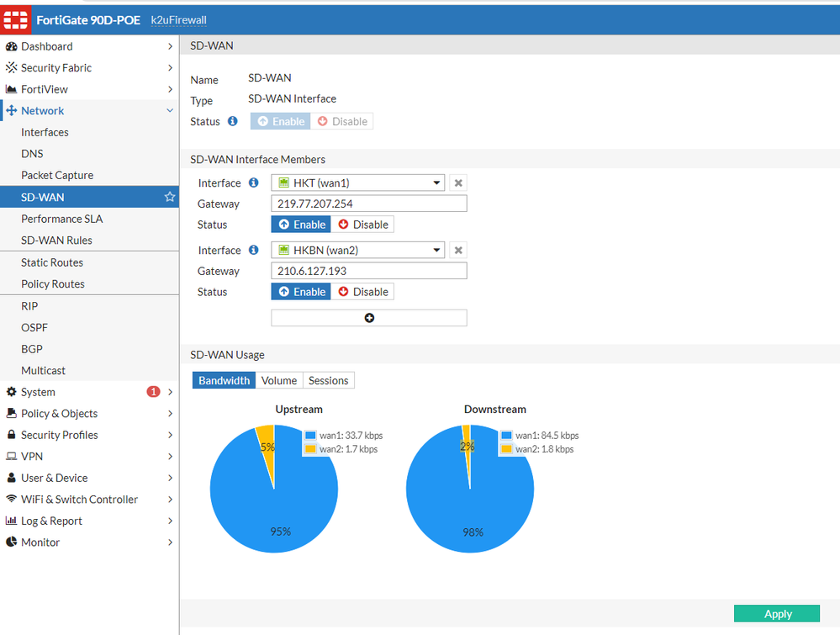
Task: Click the info icon next to SD-WAN Status
Action: coord(233,121)
